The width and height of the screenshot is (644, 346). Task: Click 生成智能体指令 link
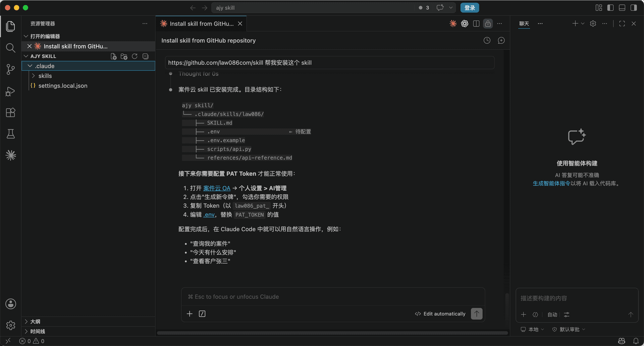(551, 184)
